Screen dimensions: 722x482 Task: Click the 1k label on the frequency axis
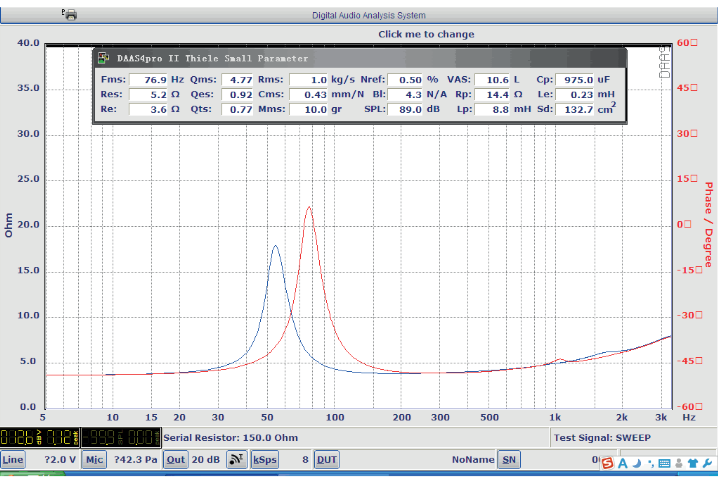pyautogui.click(x=555, y=417)
